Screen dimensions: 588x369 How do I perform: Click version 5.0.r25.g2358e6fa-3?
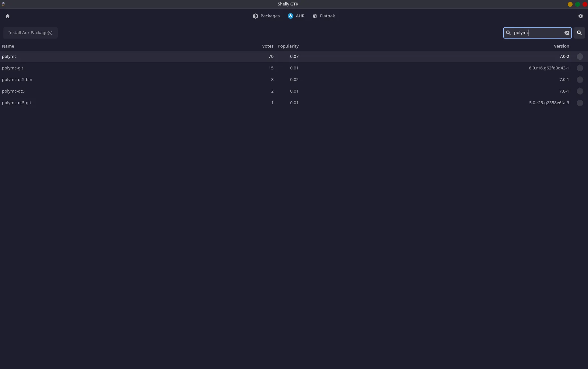click(549, 103)
